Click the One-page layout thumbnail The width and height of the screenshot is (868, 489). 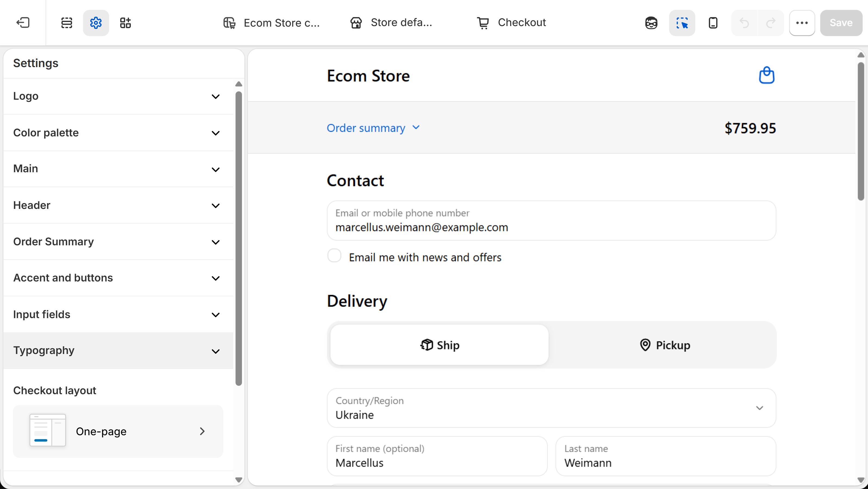48,430
